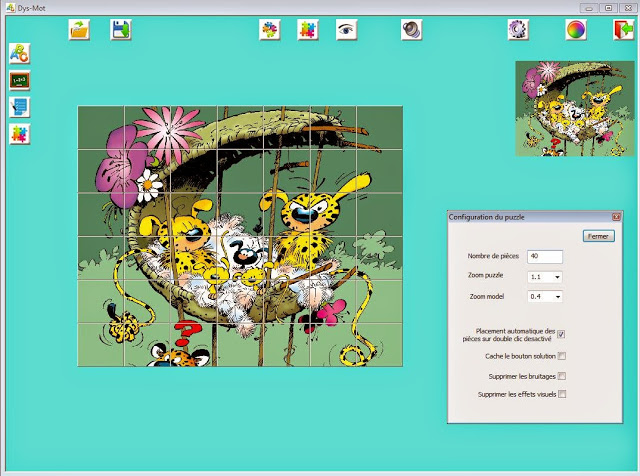
Task: Open the color wheel picker
Action: tap(575, 30)
